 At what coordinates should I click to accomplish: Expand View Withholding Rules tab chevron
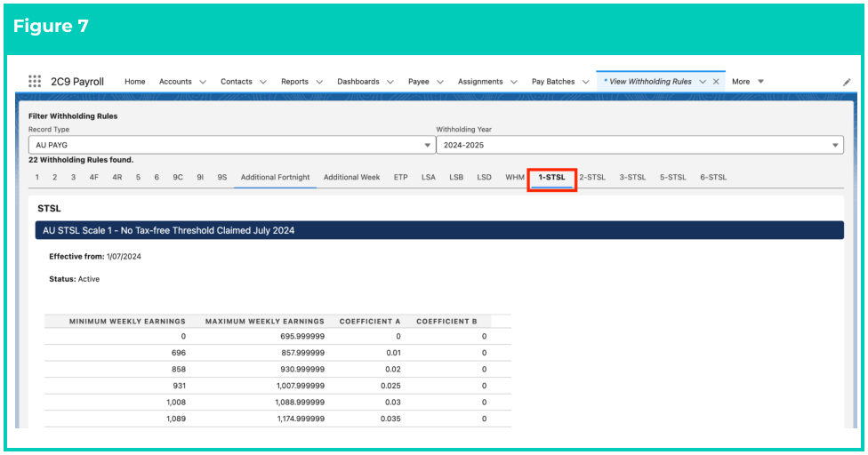(x=703, y=82)
